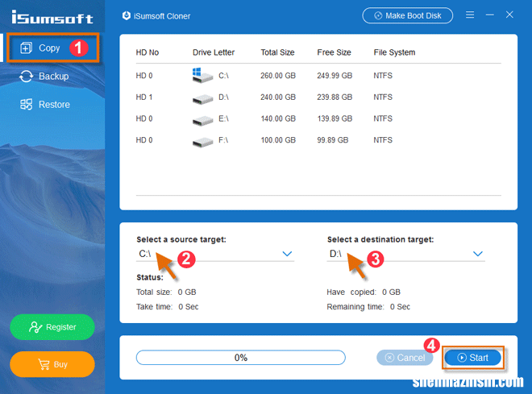Click the Cancel button
Viewport: 532px width, 394px height.
point(405,357)
